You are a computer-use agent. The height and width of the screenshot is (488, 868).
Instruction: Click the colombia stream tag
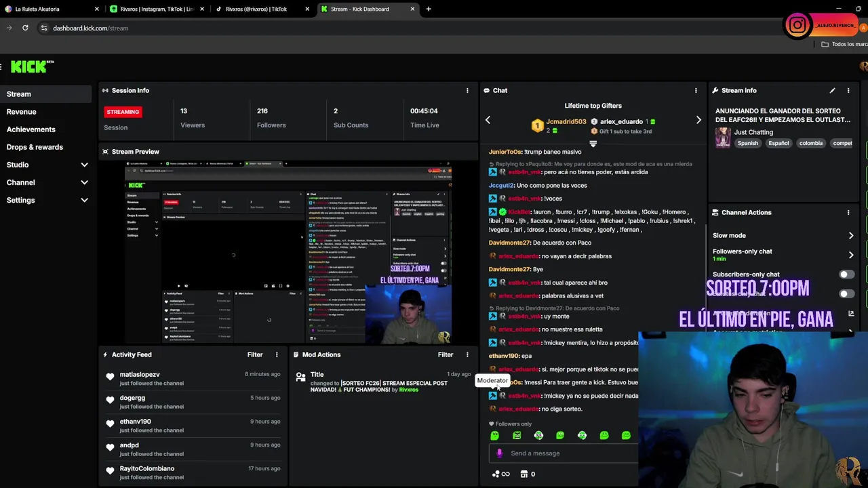811,143
